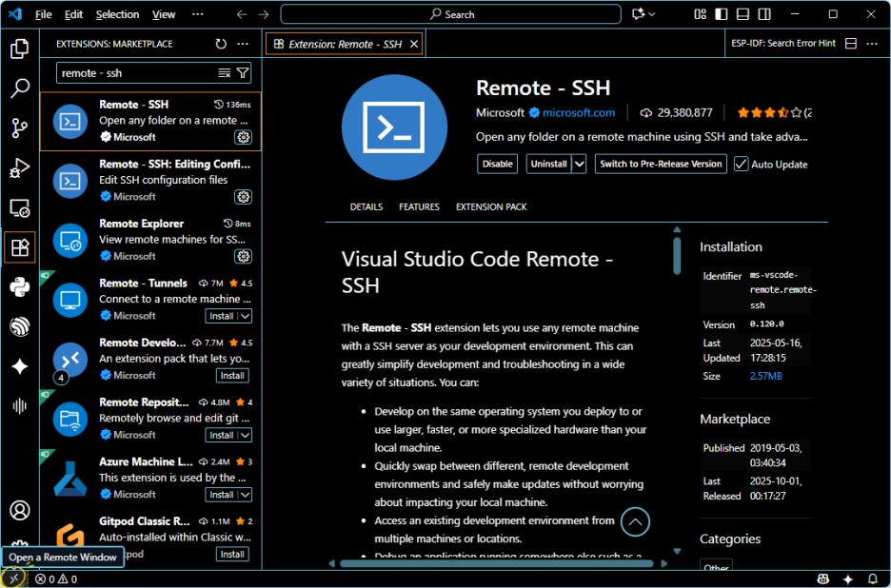The height and width of the screenshot is (588, 891).
Task: Click ESP-IDF: Search Error Hint action
Action: [783, 43]
